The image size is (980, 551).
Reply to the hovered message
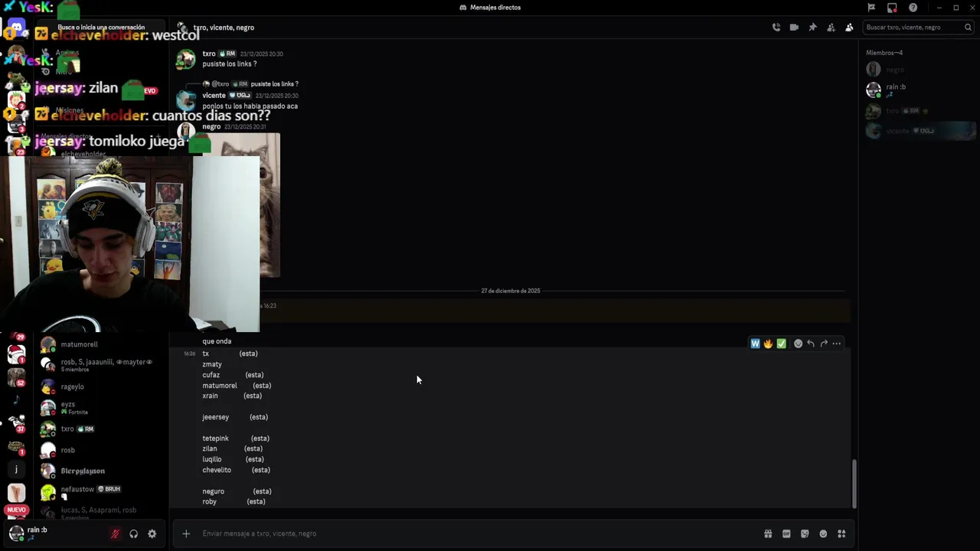(x=811, y=344)
